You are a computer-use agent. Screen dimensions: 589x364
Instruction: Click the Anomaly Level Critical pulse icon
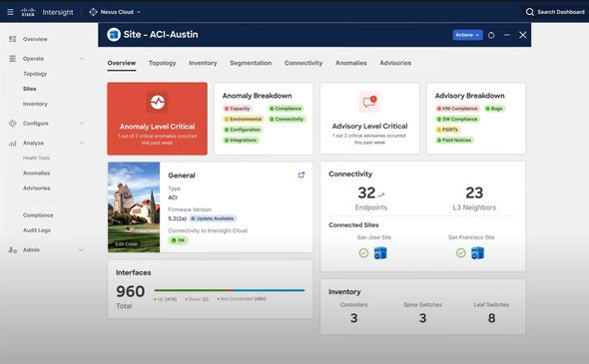pos(157,102)
